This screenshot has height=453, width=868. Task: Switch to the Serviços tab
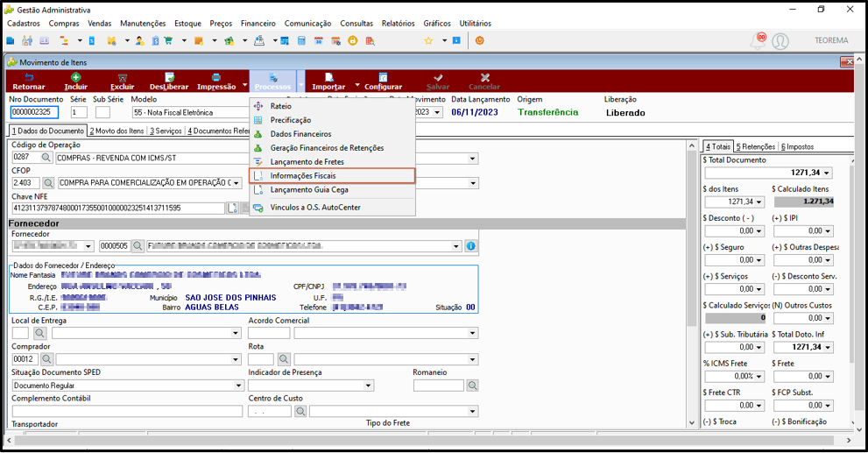click(166, 131)
